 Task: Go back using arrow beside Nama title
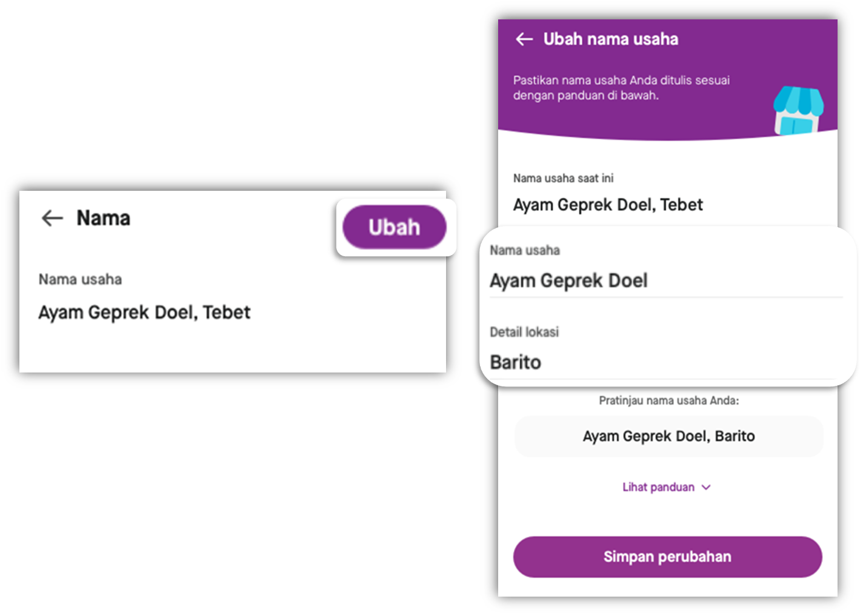pos(52,218)
